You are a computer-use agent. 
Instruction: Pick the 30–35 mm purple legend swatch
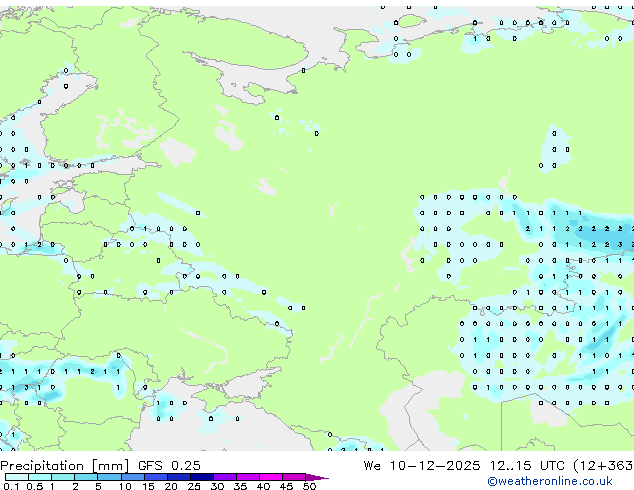[x=224, y=477]
